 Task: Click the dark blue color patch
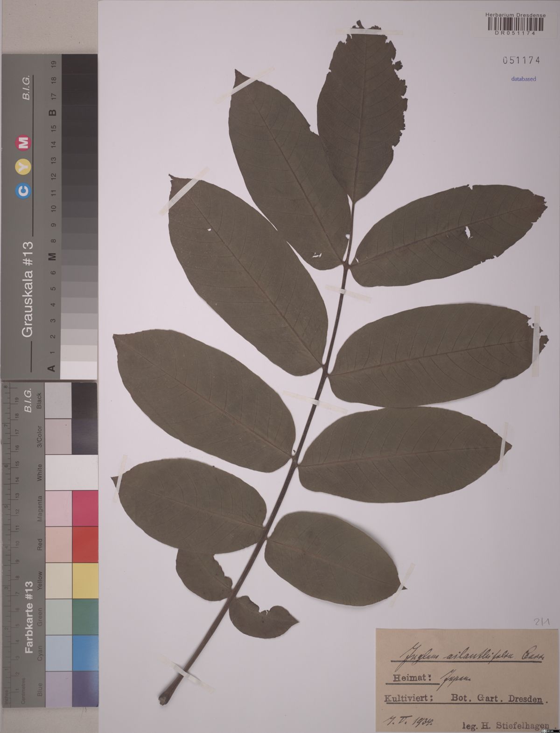pyautogui.click(x=85, y=688)
